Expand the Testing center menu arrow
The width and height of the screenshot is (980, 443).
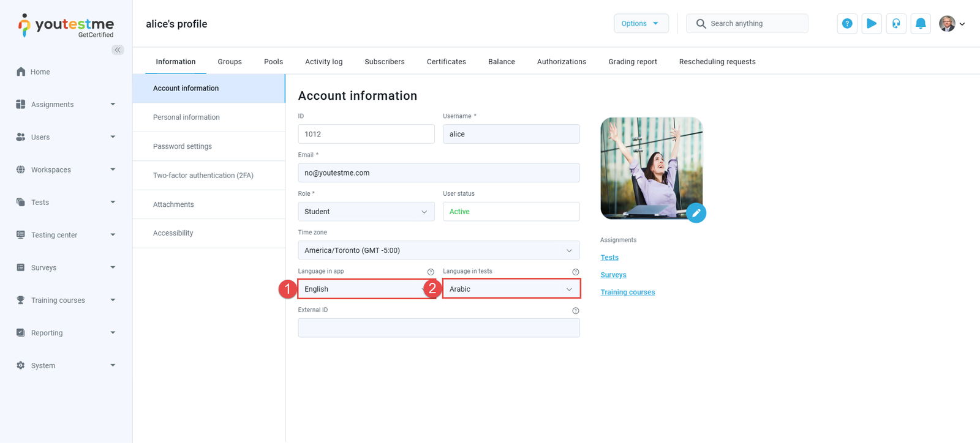coord(113,235)
